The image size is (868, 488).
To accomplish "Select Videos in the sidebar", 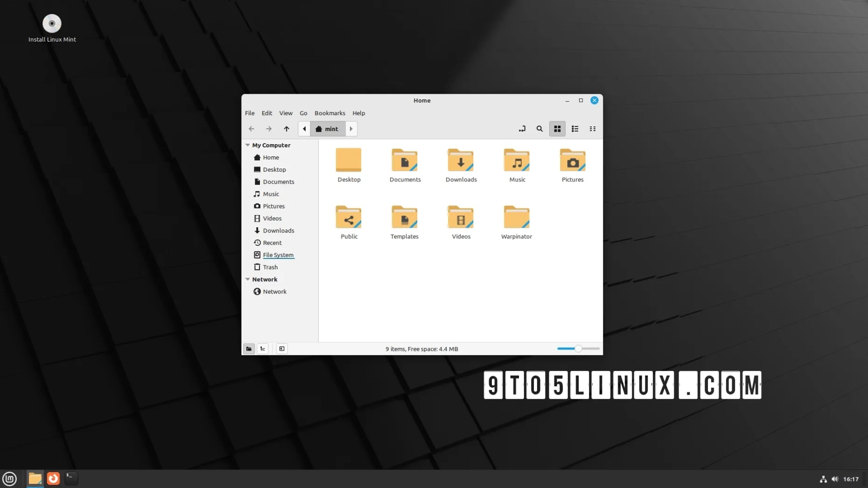I will [x=280, y=218].
